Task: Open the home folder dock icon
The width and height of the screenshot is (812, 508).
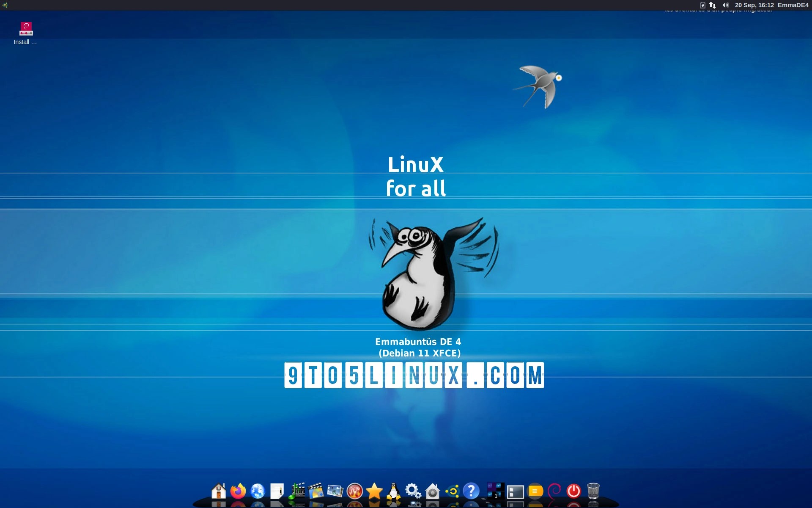Action: [x=219, y=491]
